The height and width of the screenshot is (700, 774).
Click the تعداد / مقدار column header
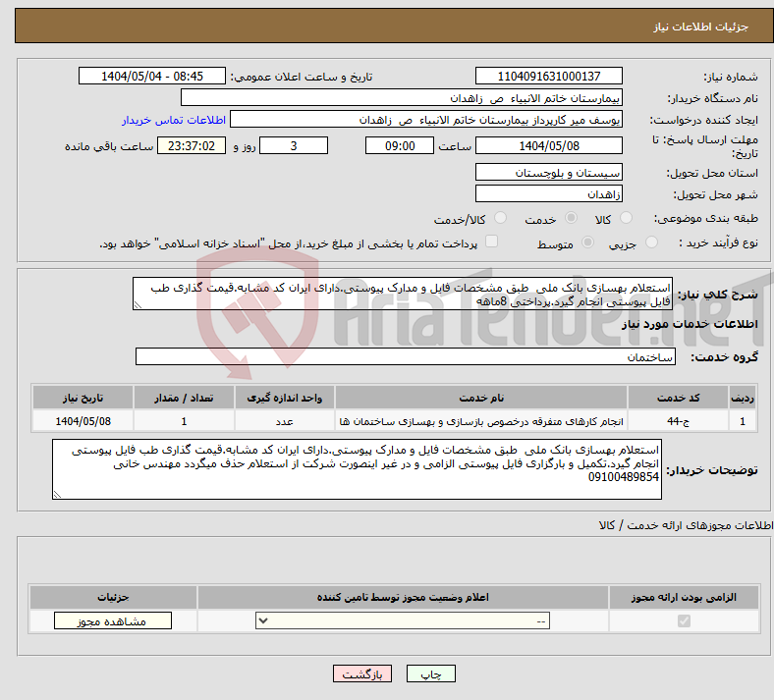pyautogui.click(x=184, y=398)
